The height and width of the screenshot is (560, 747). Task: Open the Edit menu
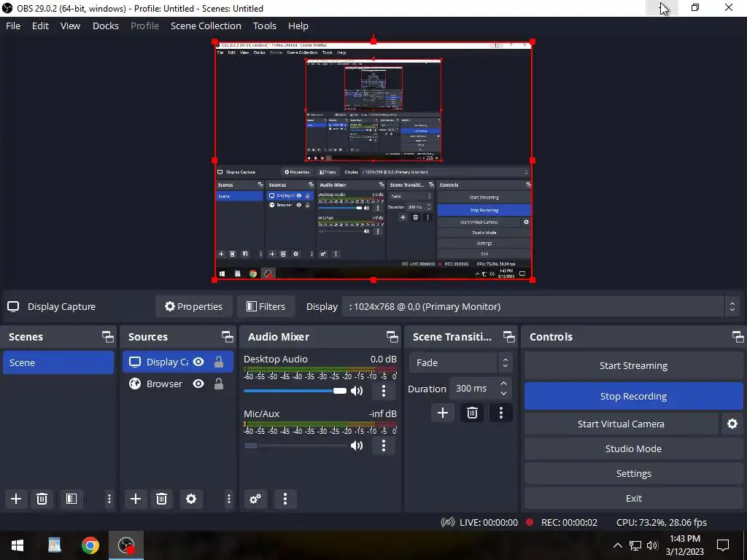tap(41, 26)
